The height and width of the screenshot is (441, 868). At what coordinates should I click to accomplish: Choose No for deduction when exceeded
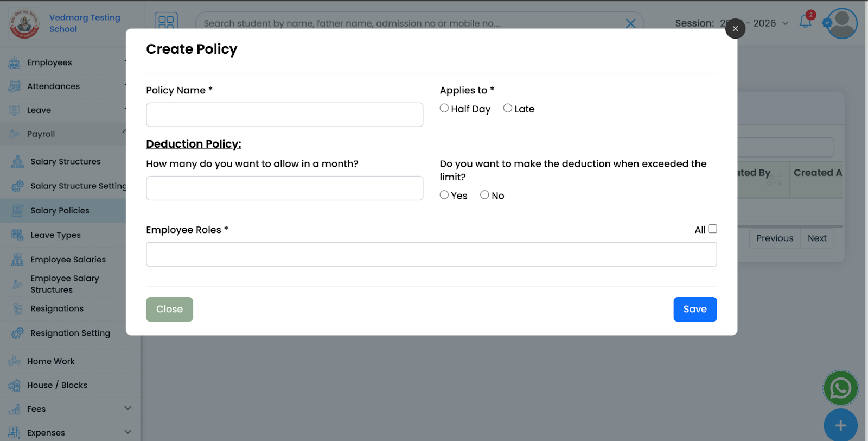tap(484, 195)
